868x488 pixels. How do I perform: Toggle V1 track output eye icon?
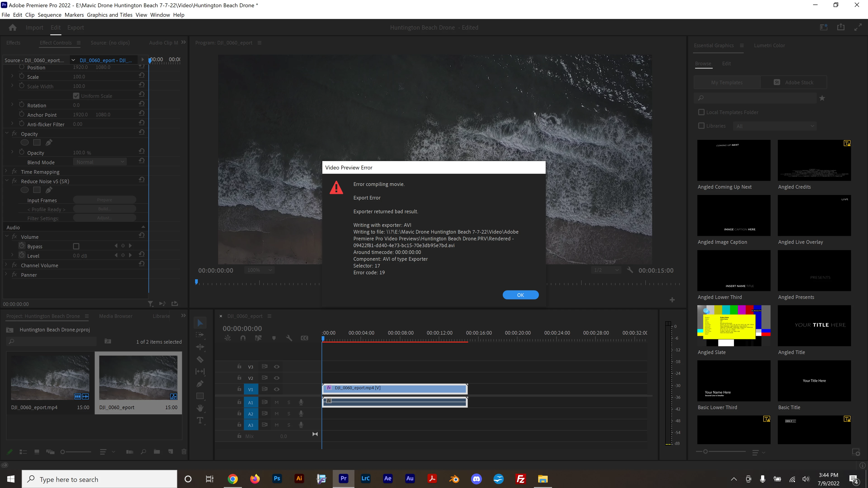pyautogui.click(x=277, y=389)
